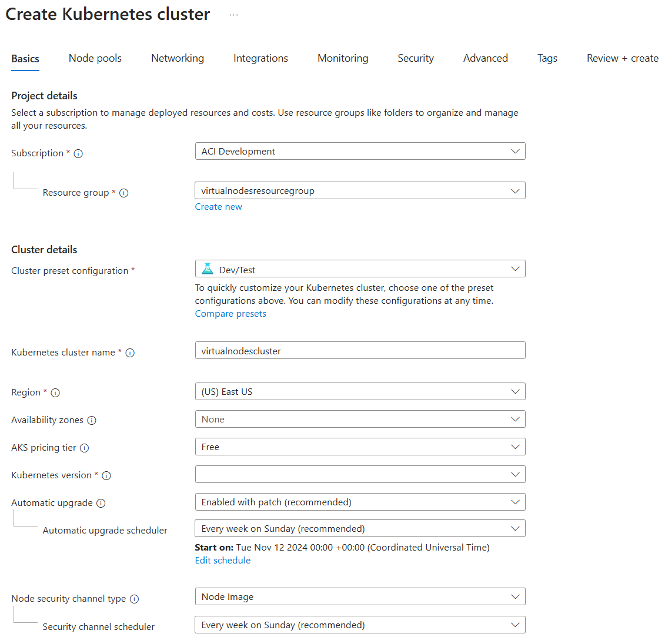Screen dimensions: 665x644
Task: Click Create new under Resource group
Action: click(x=218, y=206)
